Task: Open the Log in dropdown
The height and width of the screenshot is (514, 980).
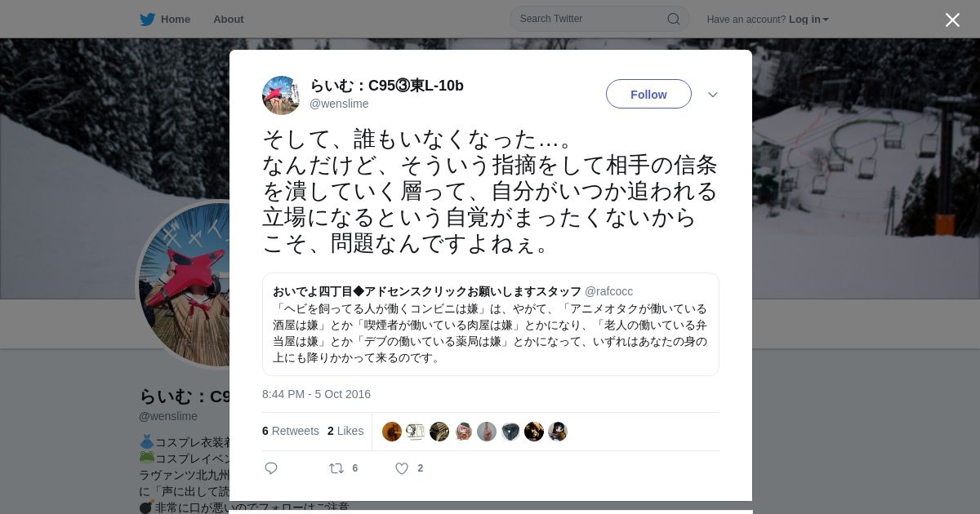Action: pyautogui.click(x=808, y=20)
